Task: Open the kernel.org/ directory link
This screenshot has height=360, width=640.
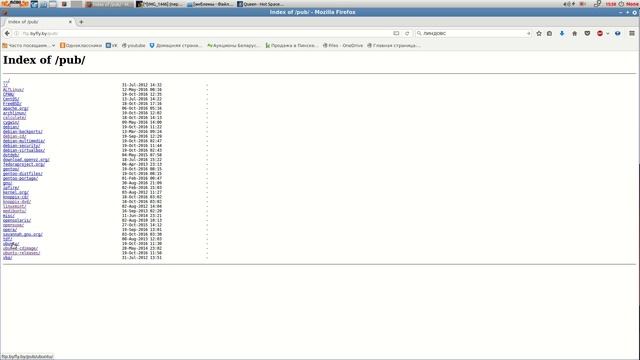Action: (x=16, y=192)
